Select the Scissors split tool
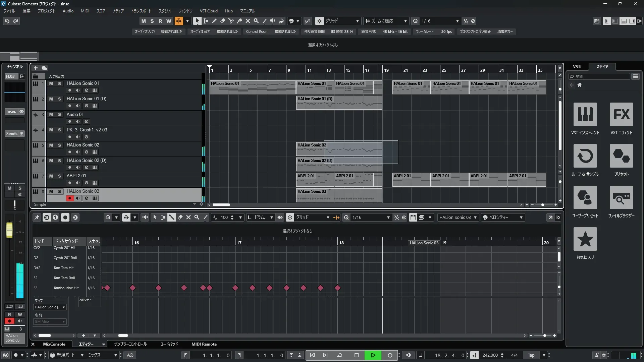Viewport: 644px width, 362px height. click(231, 21)
